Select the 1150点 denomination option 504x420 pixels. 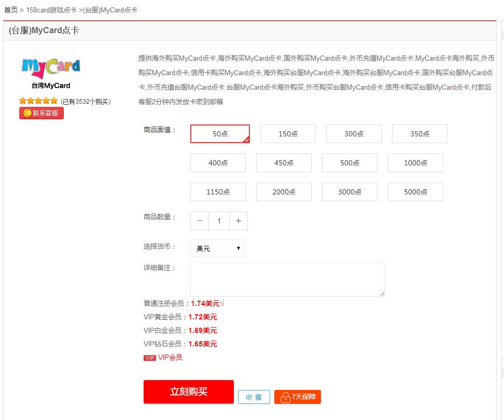click(218, 192)
